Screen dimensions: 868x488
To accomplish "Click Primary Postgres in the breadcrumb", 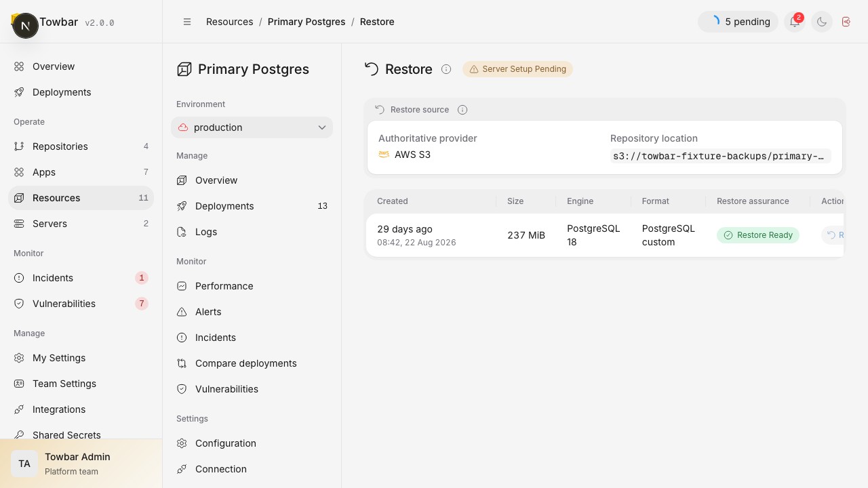I will [x=307, y=22].
